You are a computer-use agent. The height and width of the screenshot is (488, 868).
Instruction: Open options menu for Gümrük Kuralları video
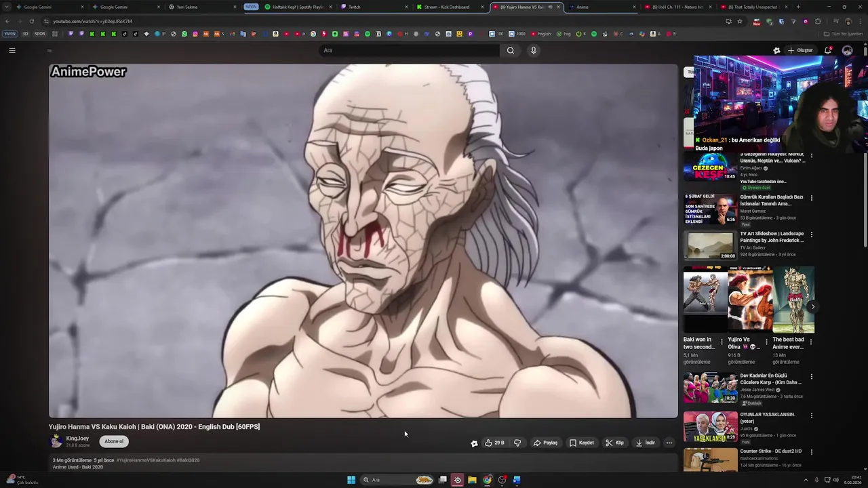[x=812, y=198]
